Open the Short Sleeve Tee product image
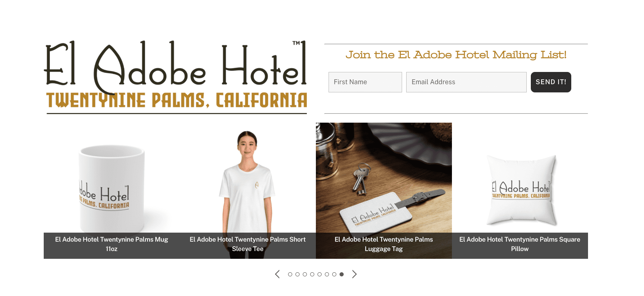644x296 pixels. 248,178
